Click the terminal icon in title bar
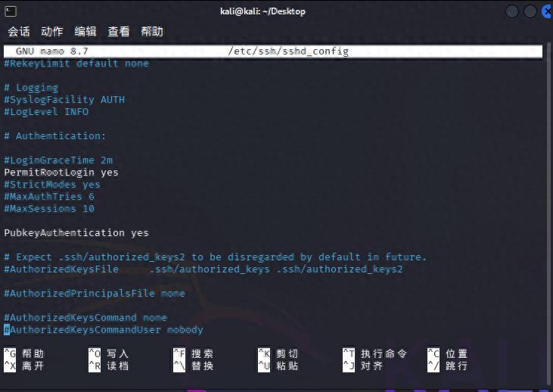The height and width of the screenshot is (392, 553). tap(11, 11)
